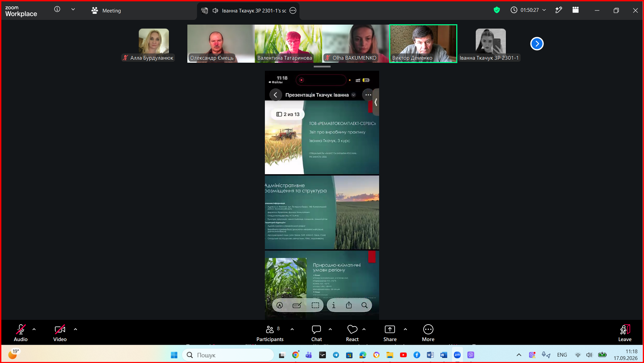Open screen share options ellipsis
Screen dimensions: 644x363
(x=293, y=10)
